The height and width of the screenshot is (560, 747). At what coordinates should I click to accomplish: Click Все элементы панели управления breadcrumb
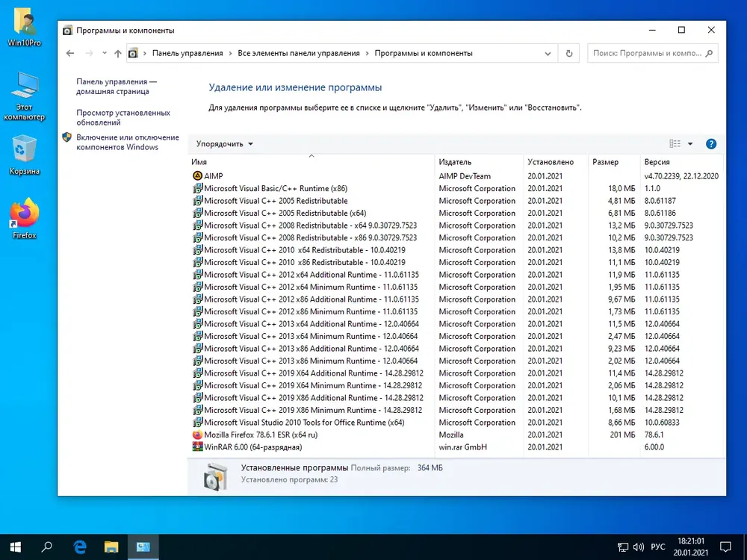coord(299,53)
